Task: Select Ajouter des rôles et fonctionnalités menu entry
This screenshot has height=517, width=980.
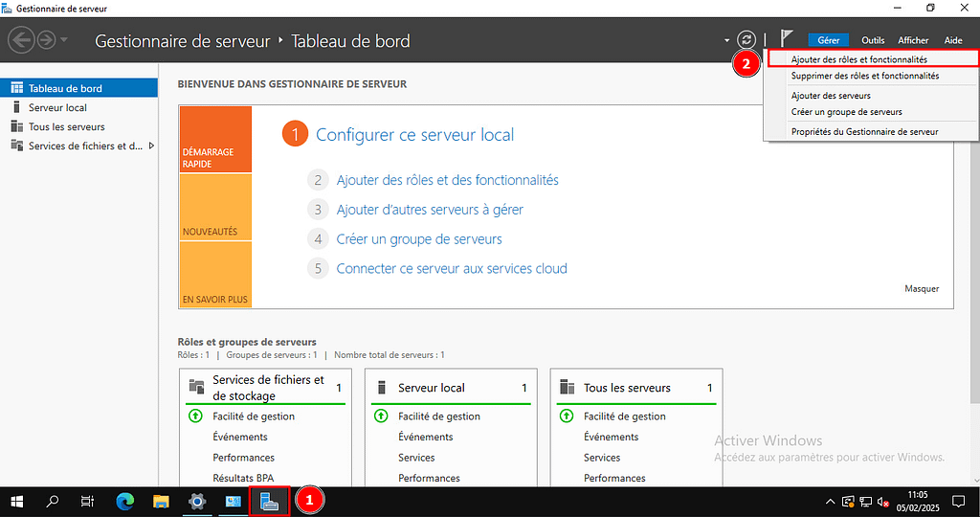Action: (x=858, y=59)
